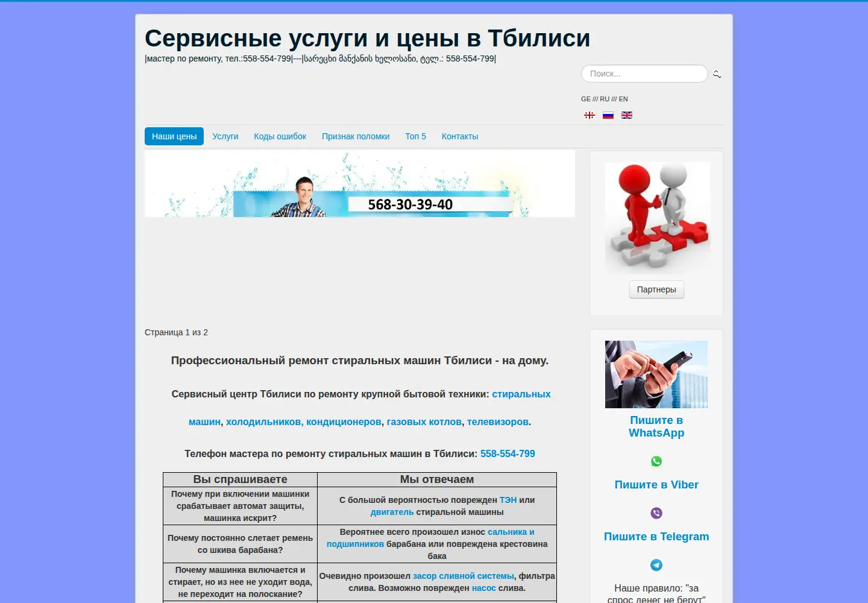The width and height of the screenshot is (868, 603).
Task: Follow the ТЭН link in table
Action: coord(508,500)
